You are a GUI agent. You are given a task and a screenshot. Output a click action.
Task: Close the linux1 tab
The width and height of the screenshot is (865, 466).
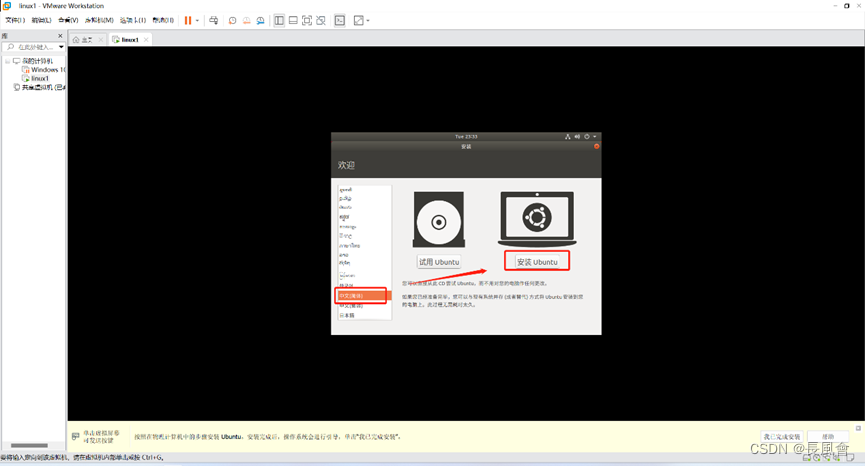146,40
